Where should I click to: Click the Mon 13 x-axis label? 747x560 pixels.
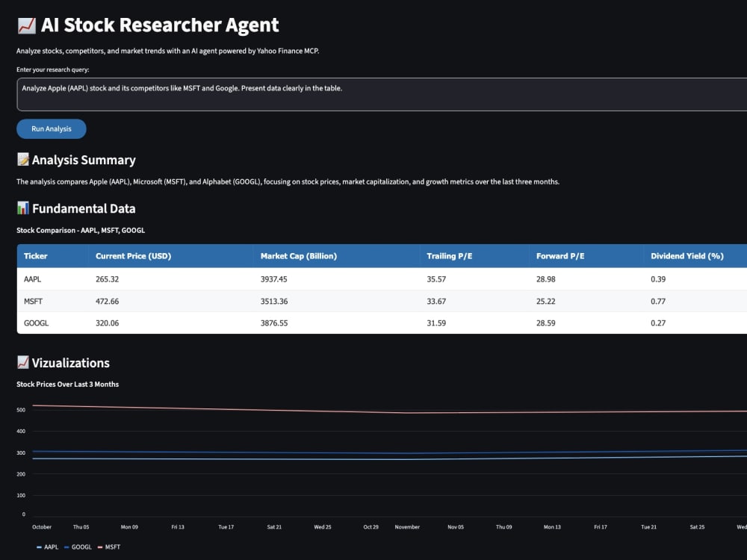(x=552, y=527)
